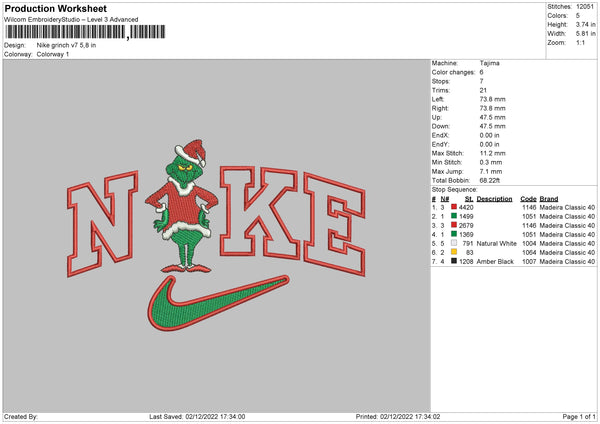Click the embroidered letter E in the preview
600x424 pixels.
point(334,224)
